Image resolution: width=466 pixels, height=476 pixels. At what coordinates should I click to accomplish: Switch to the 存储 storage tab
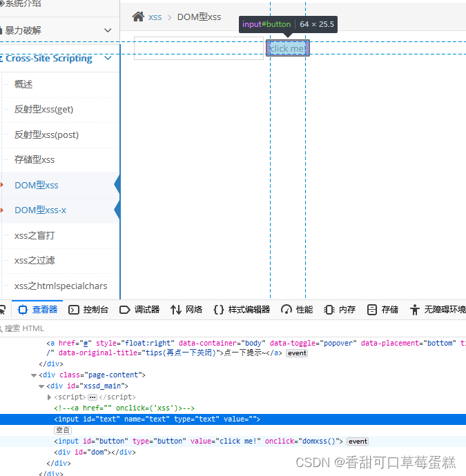382,310
